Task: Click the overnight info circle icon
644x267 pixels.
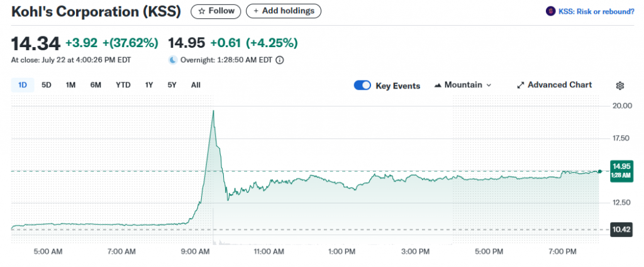Action: 279,60
